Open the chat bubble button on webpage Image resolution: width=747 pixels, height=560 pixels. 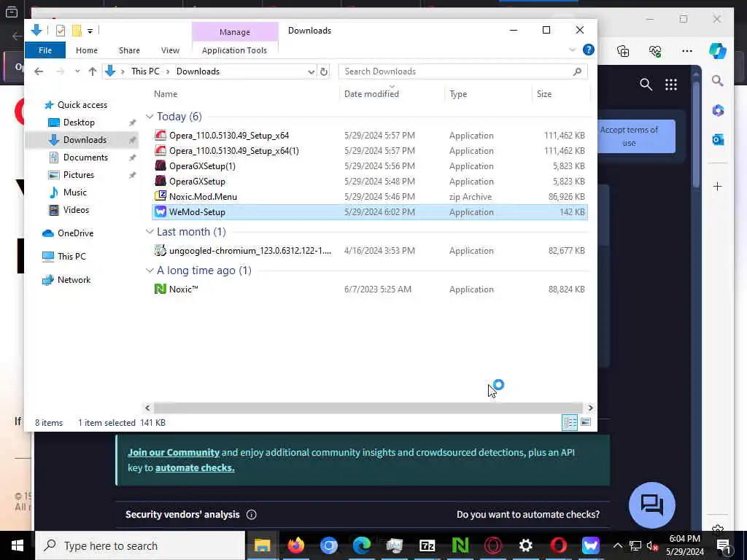click(x=651, y=505)
